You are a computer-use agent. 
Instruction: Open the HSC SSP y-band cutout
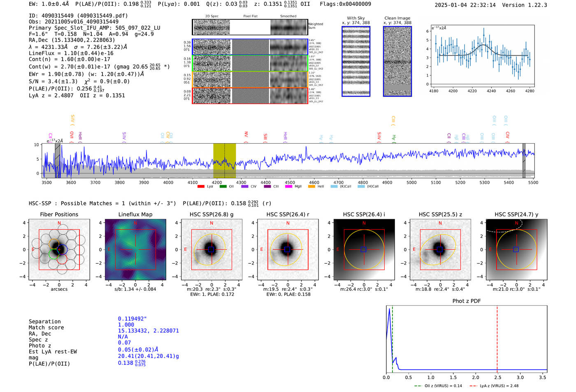(516, 250)
